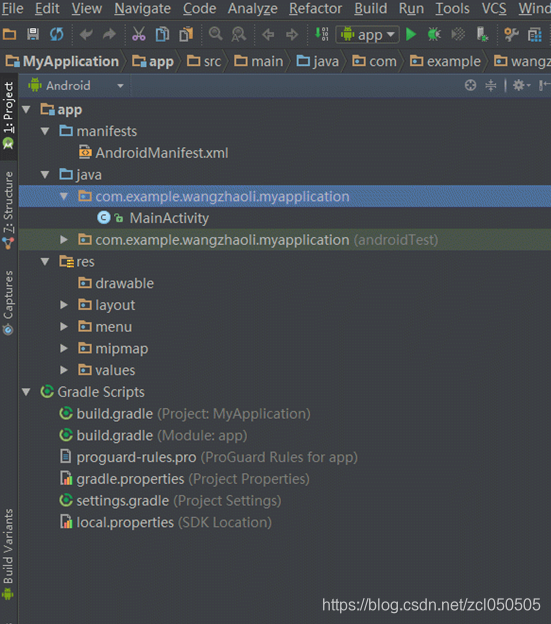The width and height of the screenshot is (551, 624).
Task: Click the Run with coverage icon
Action: coord(458,35)
